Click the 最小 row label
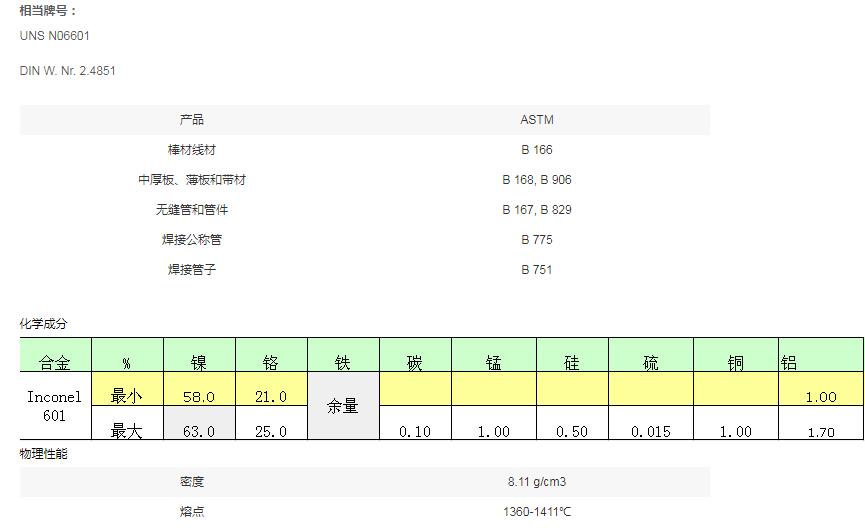The image size is (865, 528). pyautogui.click(x=127, y=389)
